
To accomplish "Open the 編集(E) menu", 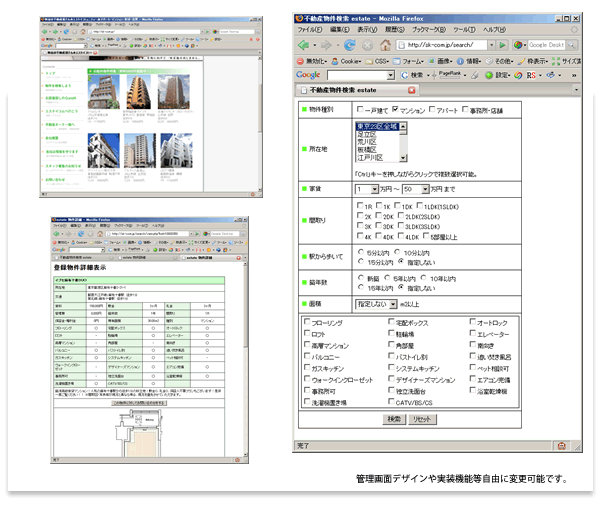I will click(340, 30).
